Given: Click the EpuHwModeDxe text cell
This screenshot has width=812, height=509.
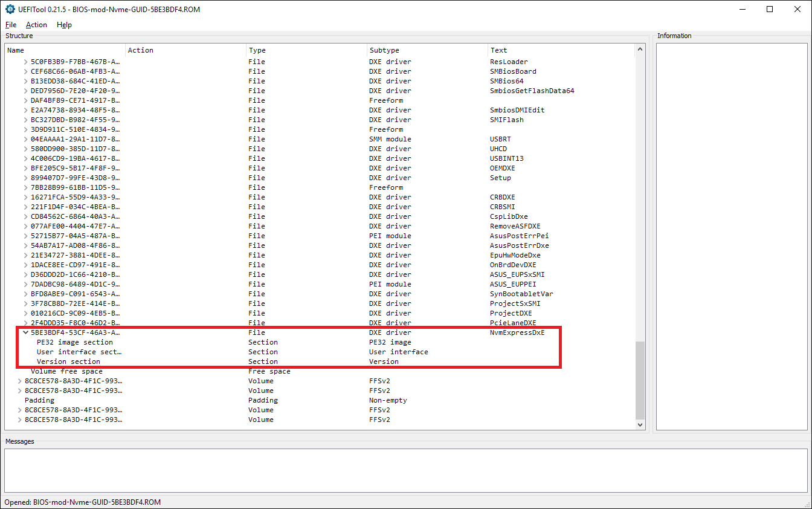Looking at the screenshot, I should (x=515, y=255).
